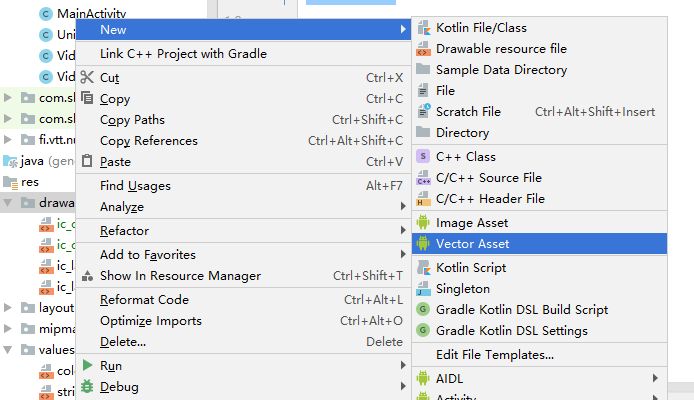Open the AIDL submenu arrow
This screenshot has height=400, width=694.
(x=655, y=378)
